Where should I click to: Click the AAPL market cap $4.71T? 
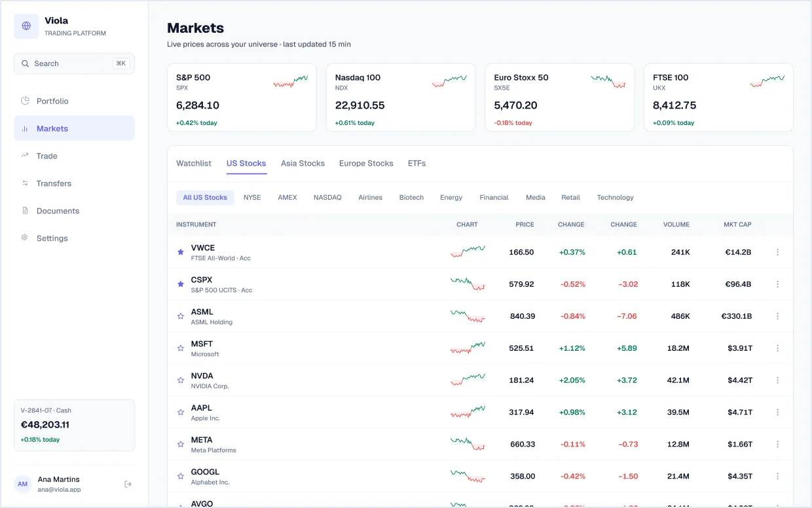(x=740, y=412)
